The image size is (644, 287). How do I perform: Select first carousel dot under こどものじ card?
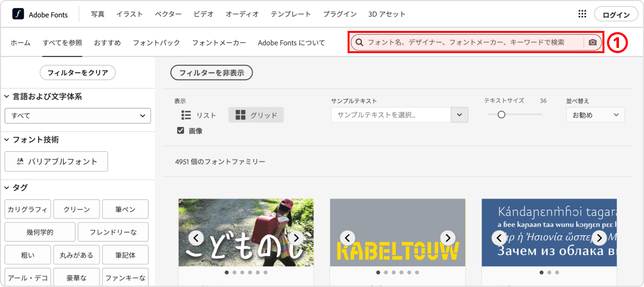(227, 273)
